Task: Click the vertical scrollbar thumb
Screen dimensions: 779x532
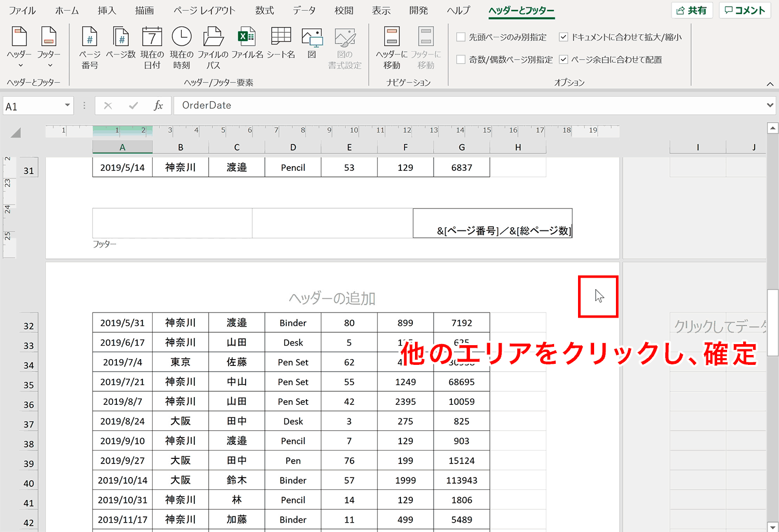Action: tap(773, 323)
